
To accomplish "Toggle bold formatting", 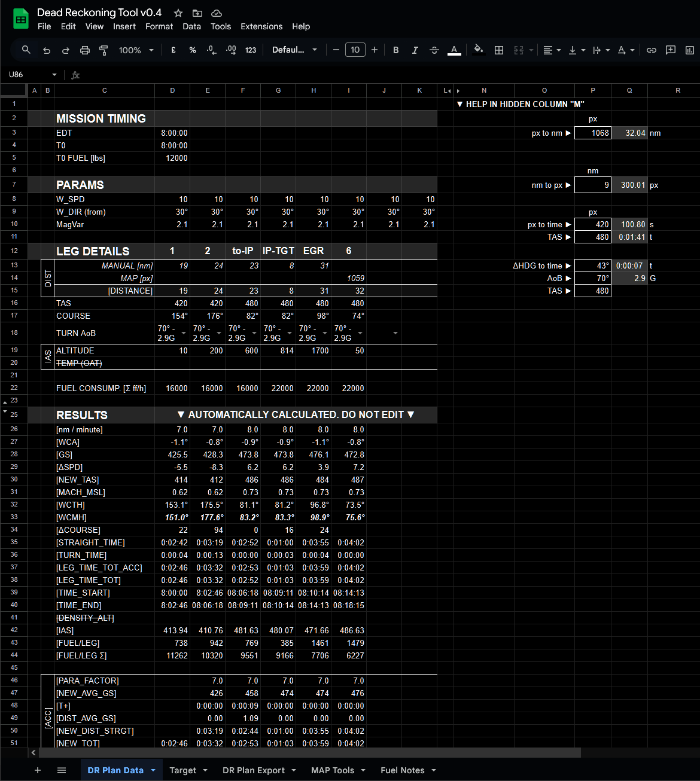I will pos(395,50).
